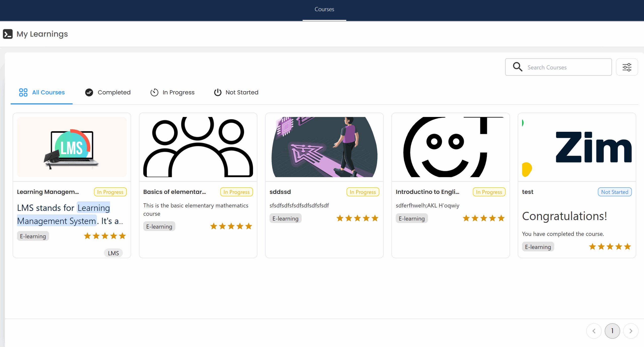Open the LMS laptop course thumbnail
The width and height of the screenshot is (644, 347).
point(72,147)
